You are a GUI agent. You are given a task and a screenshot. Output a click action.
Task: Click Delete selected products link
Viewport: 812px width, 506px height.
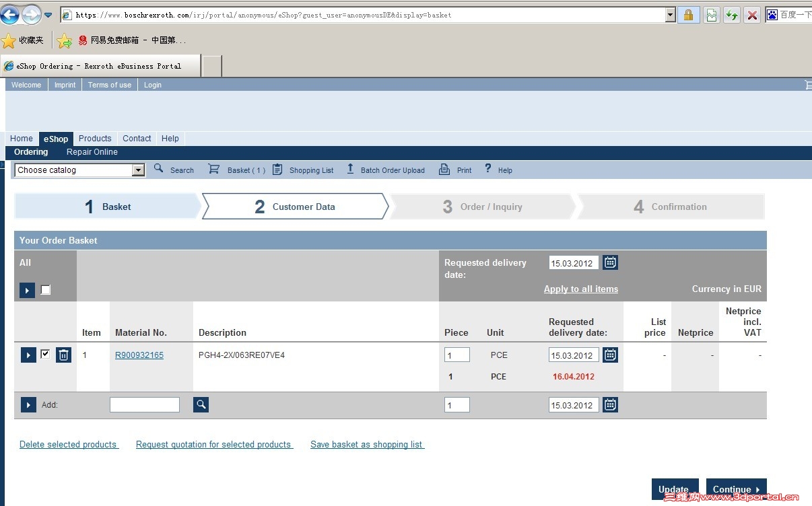point(69,445)
